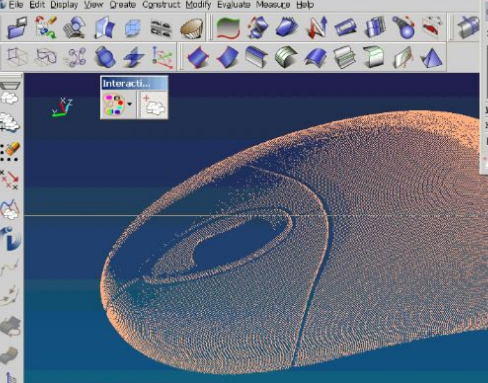
Task: Open the Construct menu
Action: tap(161, 5)
